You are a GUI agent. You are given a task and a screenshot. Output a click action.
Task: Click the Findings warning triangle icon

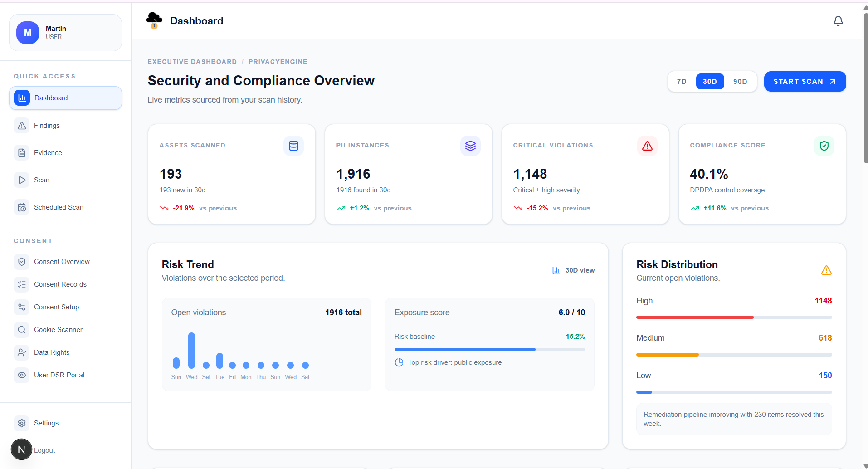click(x=22, y=126)
